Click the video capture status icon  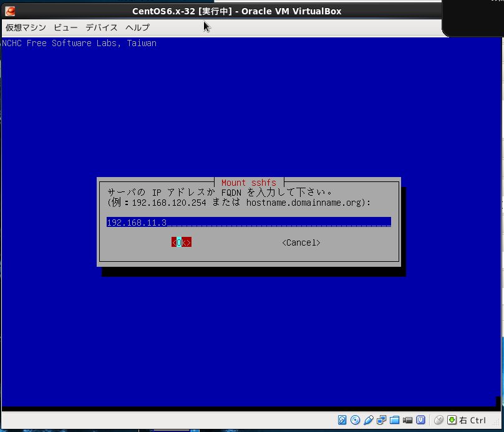click(x=408, y=420)
